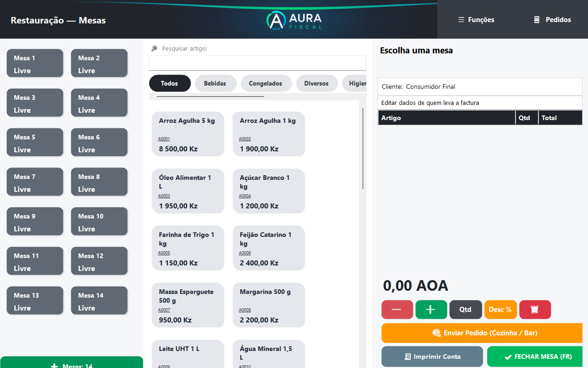Select Mesa 14 table
Screen dimensions: 588x368
pos(99,301)
